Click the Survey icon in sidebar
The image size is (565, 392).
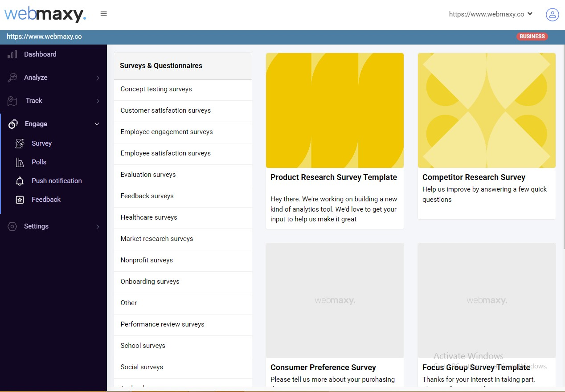tap(20, 143)
